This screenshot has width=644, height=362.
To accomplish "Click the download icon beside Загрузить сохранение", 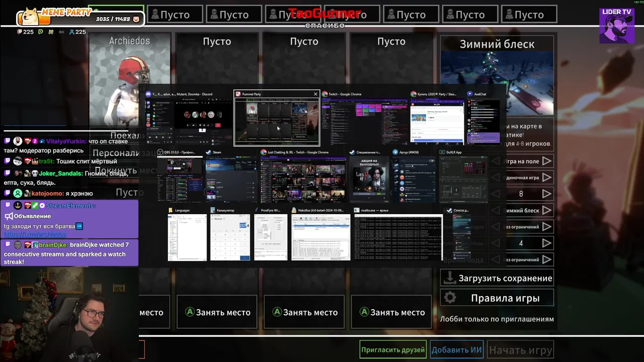I will tap(450, 278).
